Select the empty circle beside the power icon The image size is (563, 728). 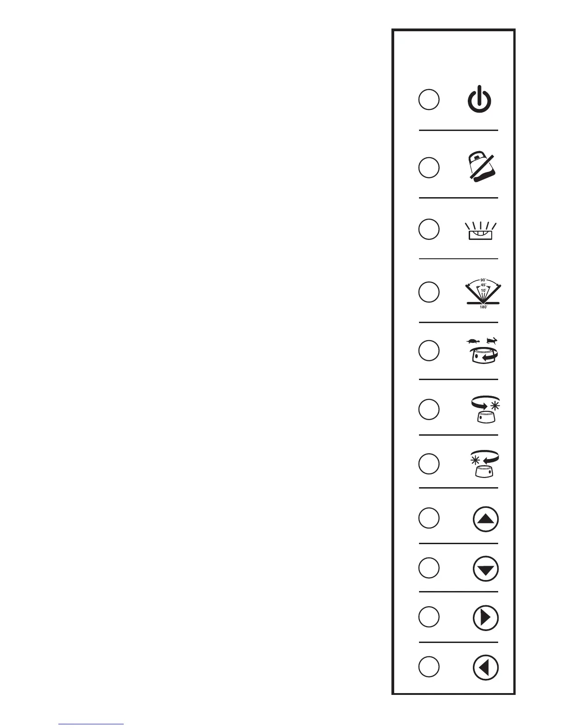428,100
